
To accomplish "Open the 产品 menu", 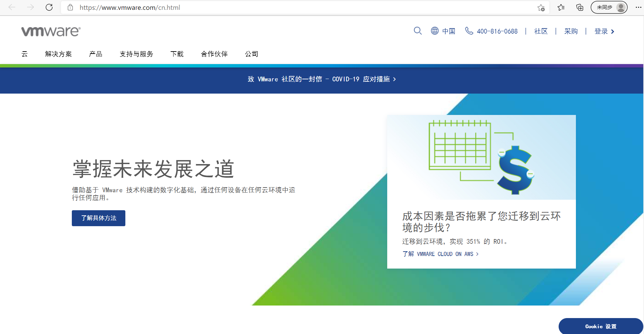I will [x=95, y=54].
